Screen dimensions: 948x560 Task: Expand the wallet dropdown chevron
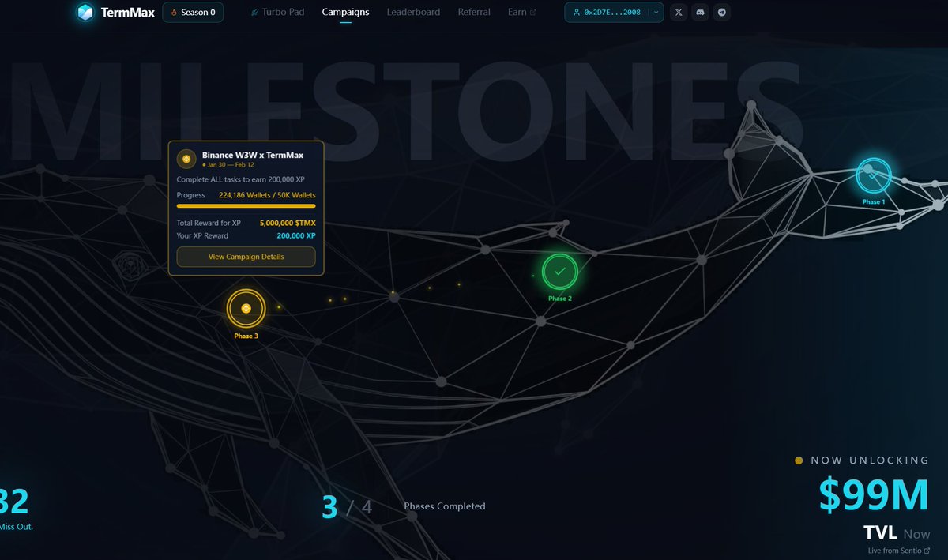pyautogui.click(x=656, y=13)
